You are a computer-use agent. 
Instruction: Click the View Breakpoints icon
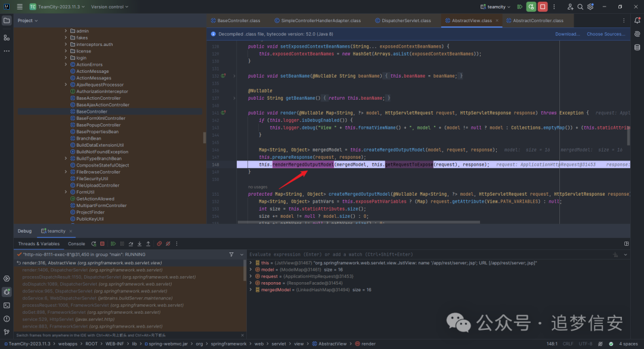coord(159,243)
